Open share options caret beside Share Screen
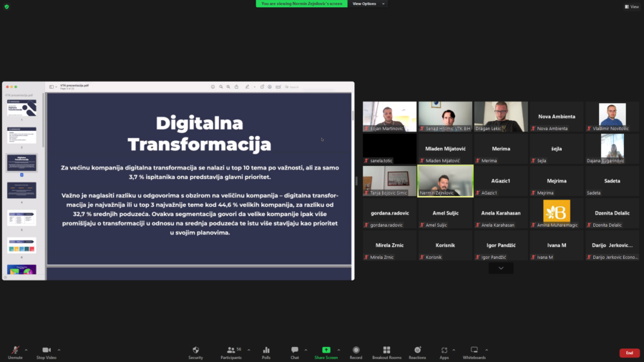The image size is (644, 362). coord(339,350)
